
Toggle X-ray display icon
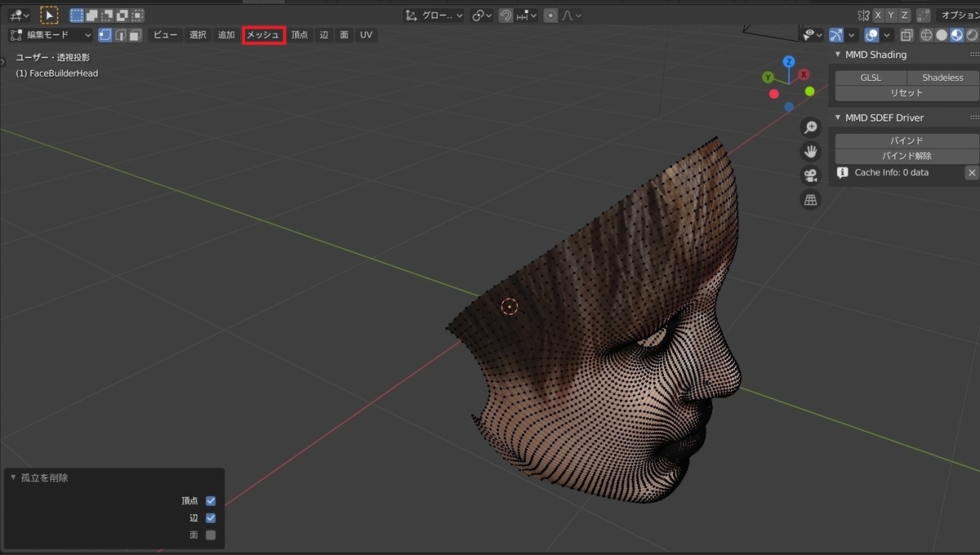(906, 35)
